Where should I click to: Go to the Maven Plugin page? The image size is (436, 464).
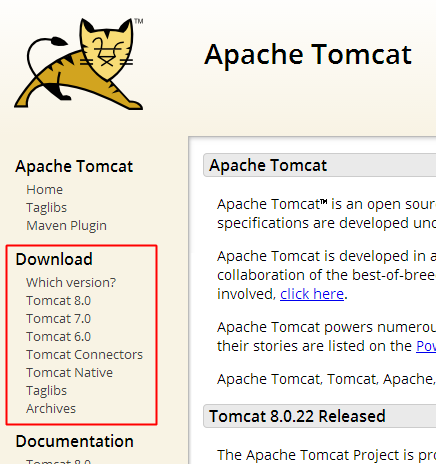[x=66, y=225]
